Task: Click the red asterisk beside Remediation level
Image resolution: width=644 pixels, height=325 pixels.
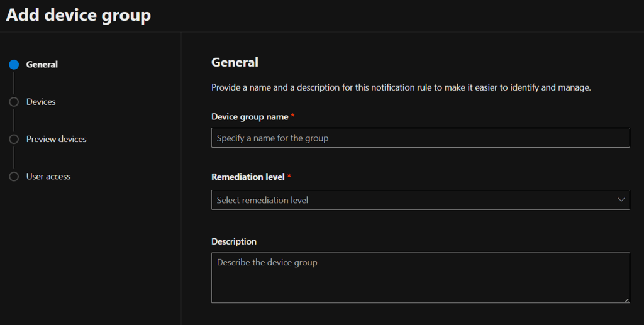Action: pos(289,177)
